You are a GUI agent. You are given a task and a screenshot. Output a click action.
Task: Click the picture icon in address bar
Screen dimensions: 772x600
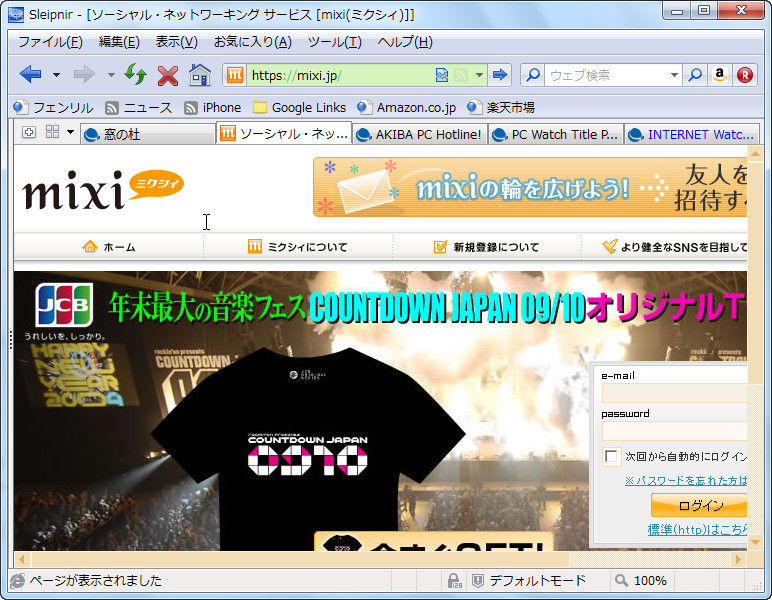442,75
